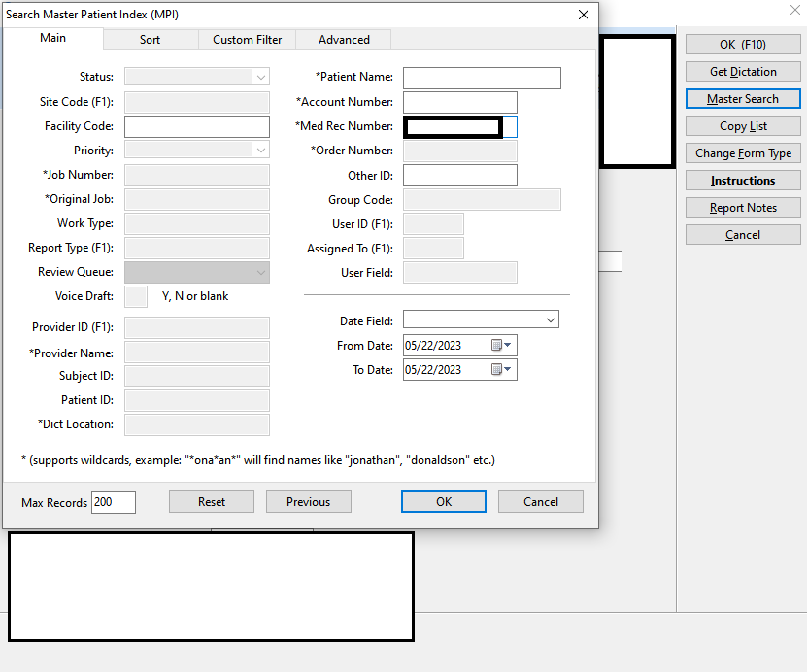The height and width of the screenshot is (672, 807).
Task: Click into the Max Records field
Action: coord(114,502)
